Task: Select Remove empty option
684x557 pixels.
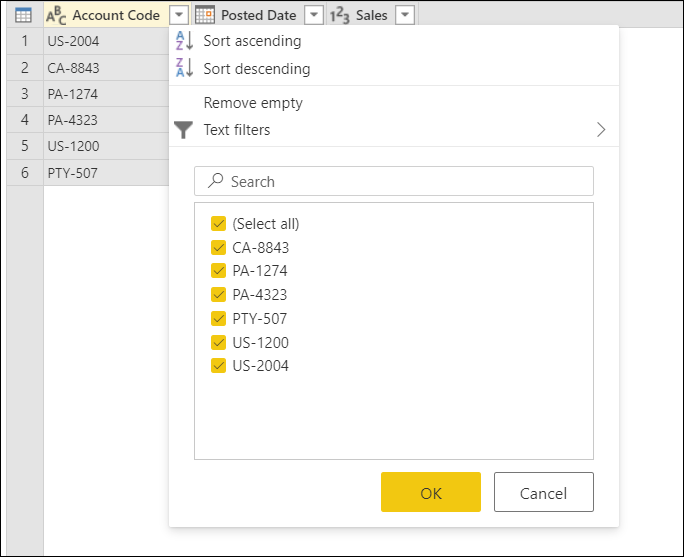Action: (253, 103)
